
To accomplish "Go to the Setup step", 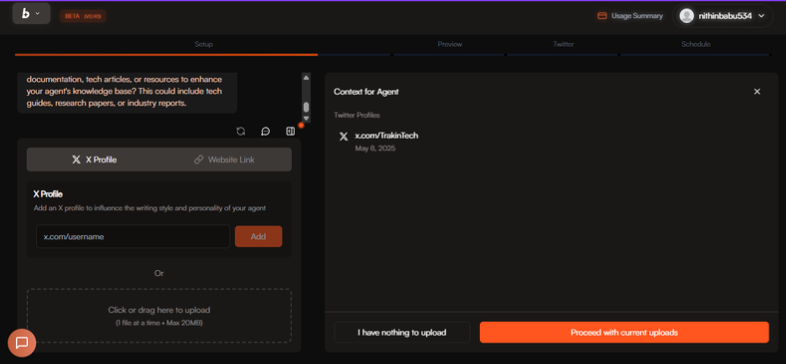I will click(x=204, y=44).
